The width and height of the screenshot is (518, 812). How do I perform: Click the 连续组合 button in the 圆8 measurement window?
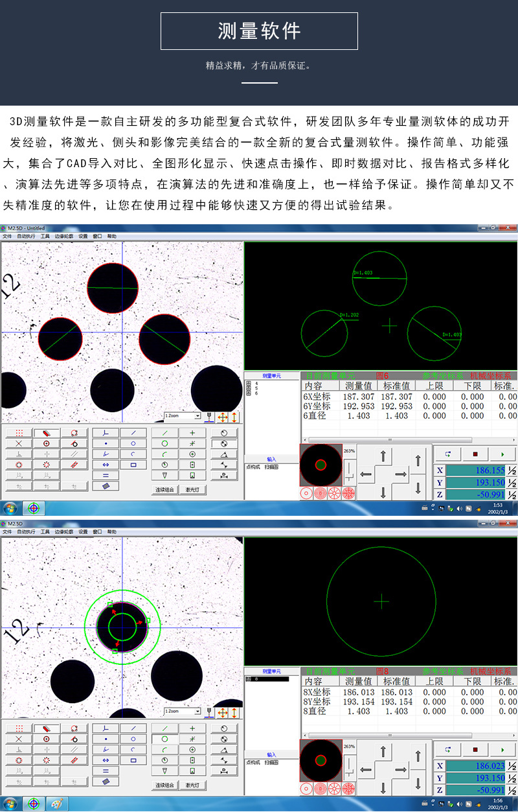click(164, 785)
